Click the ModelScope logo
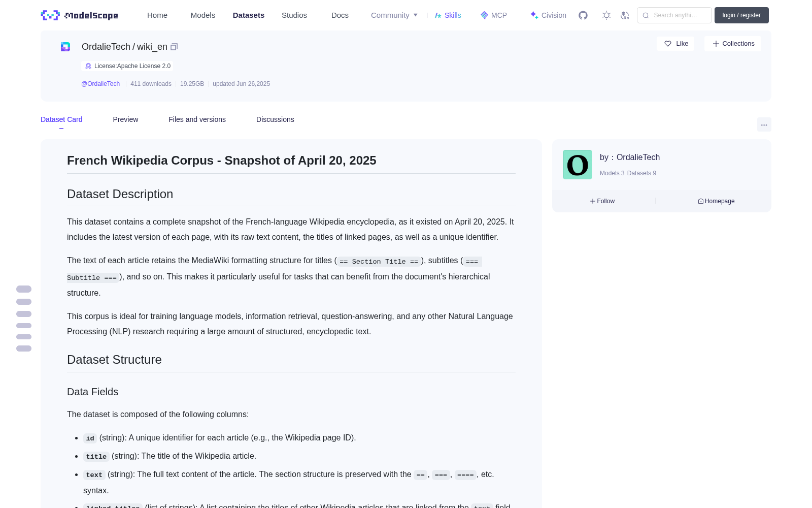This screenshot has height=508, width=812. [x=80, y=15]
